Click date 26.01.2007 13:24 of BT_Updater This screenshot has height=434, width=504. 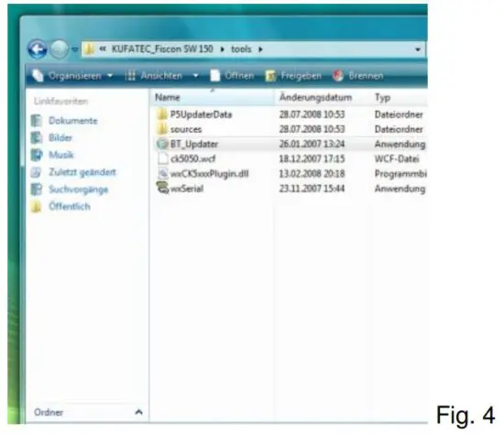tap(312, 144)
